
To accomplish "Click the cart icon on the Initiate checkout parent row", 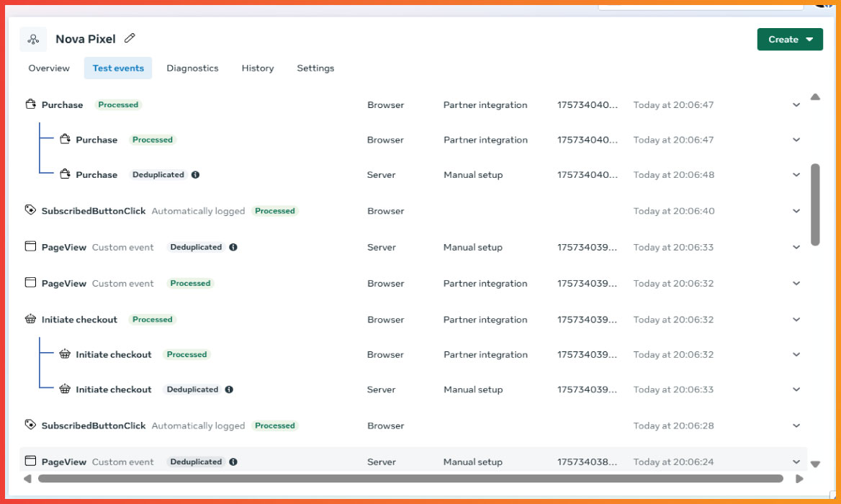I will (x=30, y=319).
